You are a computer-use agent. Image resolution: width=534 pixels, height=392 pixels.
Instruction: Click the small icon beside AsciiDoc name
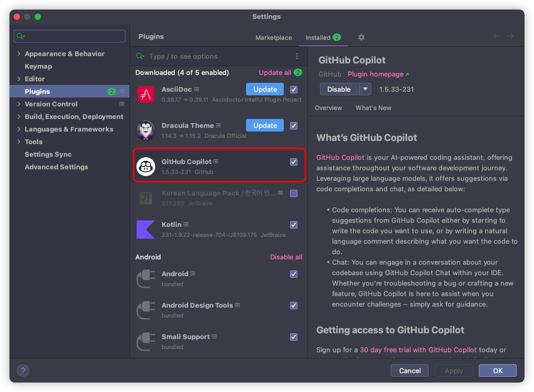197,89
